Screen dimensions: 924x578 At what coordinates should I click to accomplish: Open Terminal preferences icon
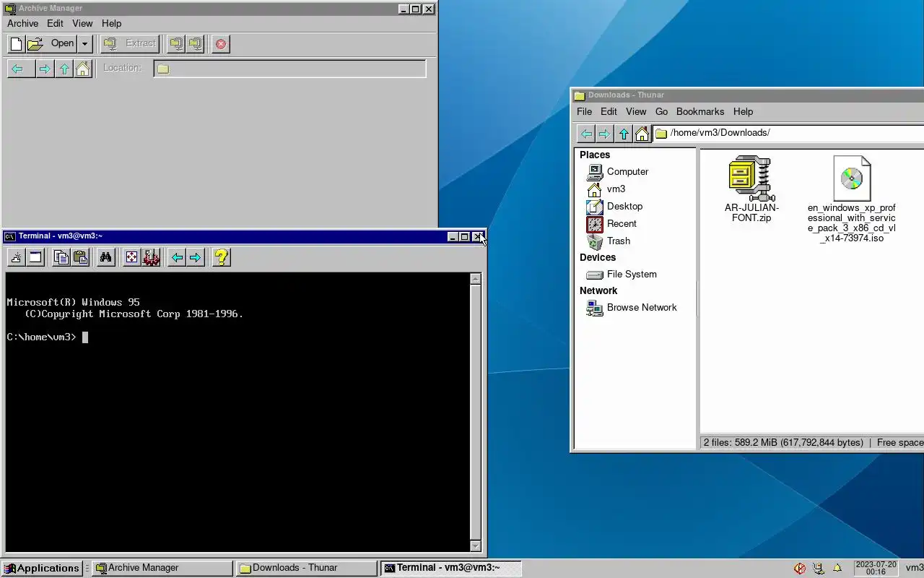151,257
